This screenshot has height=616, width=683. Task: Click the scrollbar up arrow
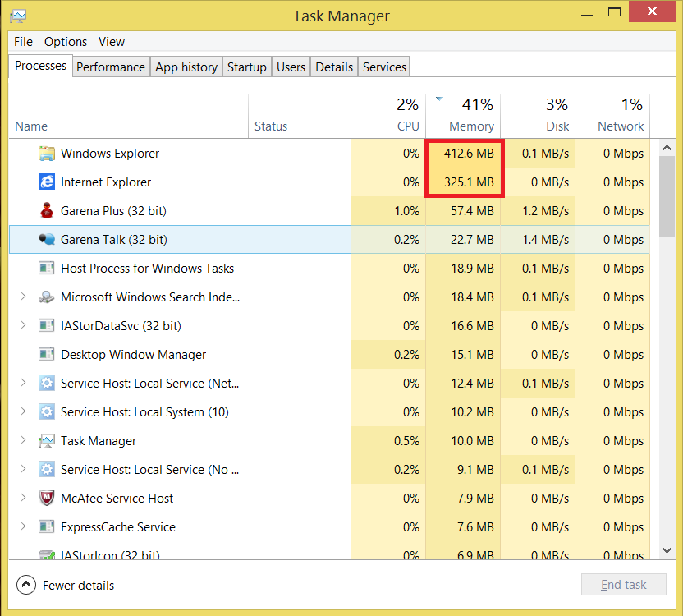667,148
